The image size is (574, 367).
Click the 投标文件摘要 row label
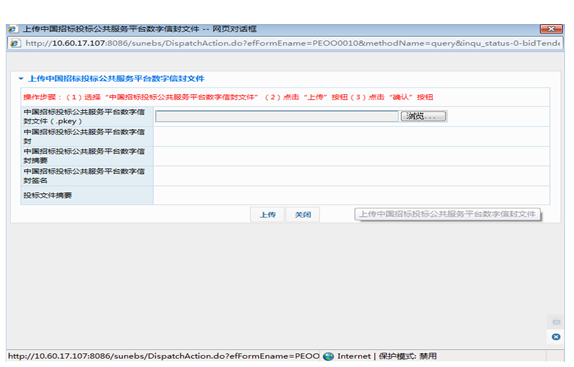pos(48,195)
